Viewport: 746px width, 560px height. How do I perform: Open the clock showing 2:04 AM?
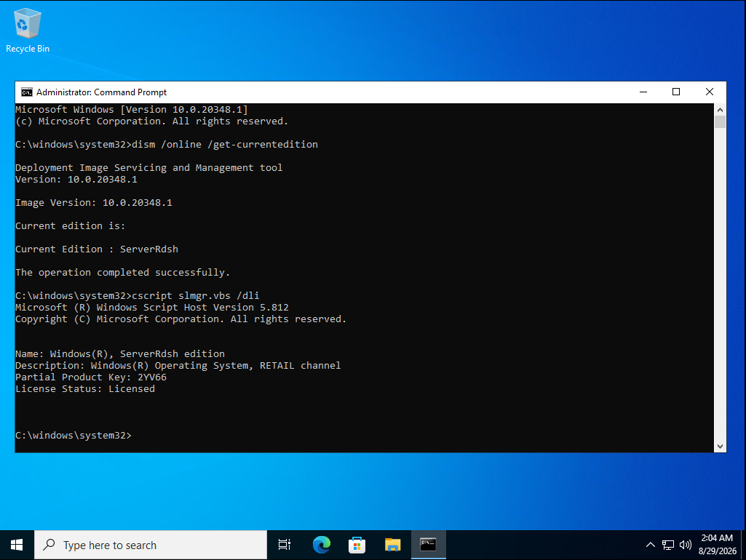[718, 545]
